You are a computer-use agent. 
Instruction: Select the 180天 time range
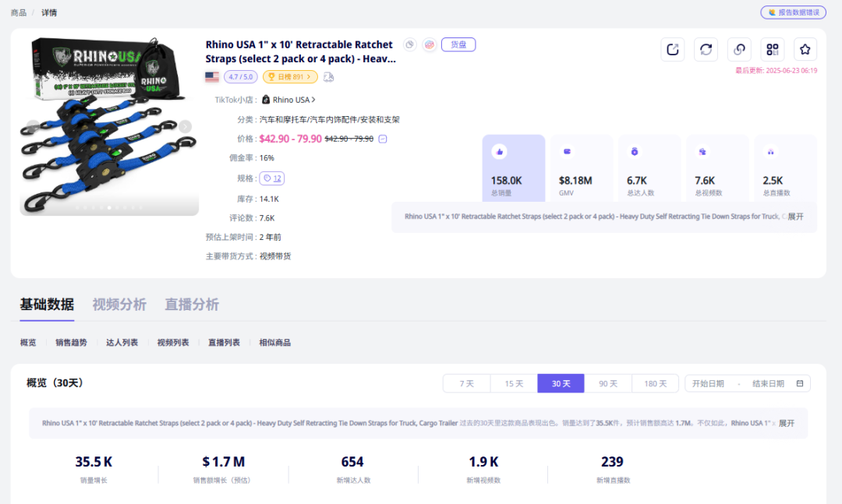pos(655,383)
